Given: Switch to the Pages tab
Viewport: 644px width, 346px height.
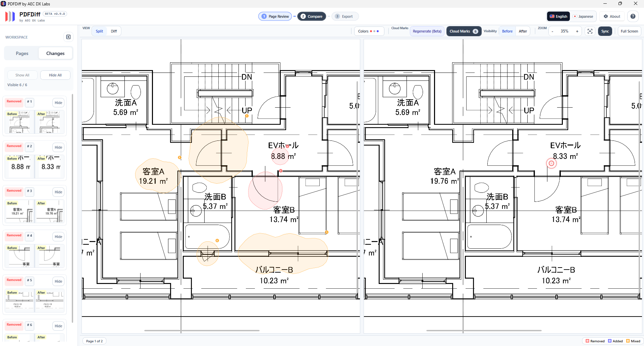Looking at the screenshot, I should pos(21,53).
